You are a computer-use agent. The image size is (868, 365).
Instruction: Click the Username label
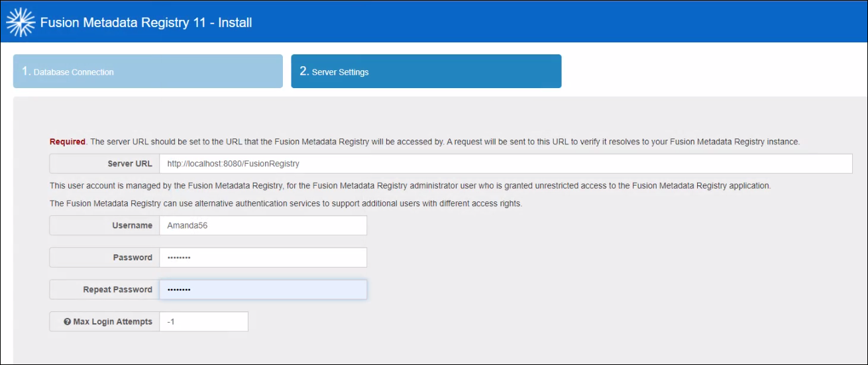tap(132, 226)
